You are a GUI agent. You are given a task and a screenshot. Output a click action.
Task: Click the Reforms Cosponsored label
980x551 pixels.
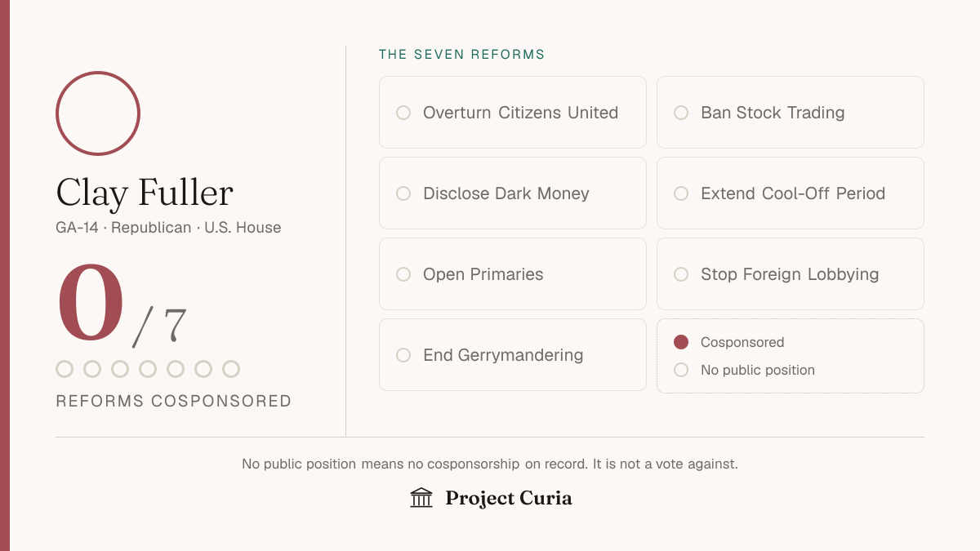[x=174, y=401]
